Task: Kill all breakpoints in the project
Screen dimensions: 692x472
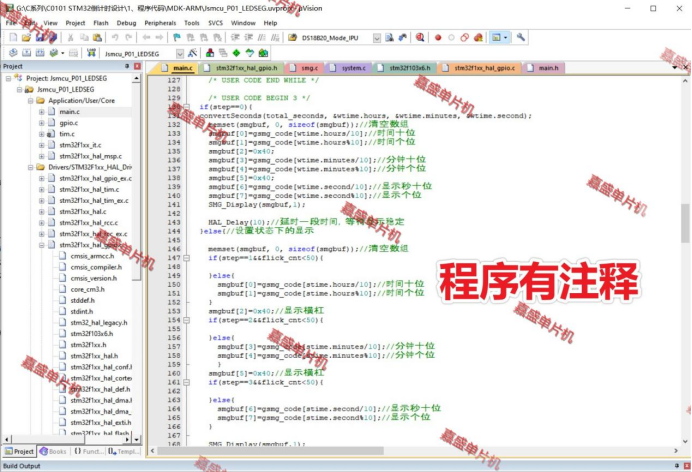Action: click(x=478, y=38)
